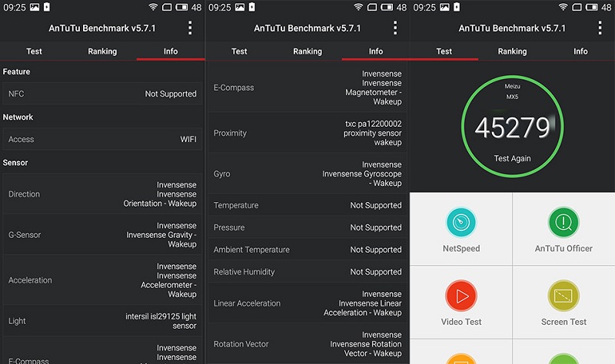Start the Video Test play icon
This screenshot has width=615, height=364.
click(460, 296)
